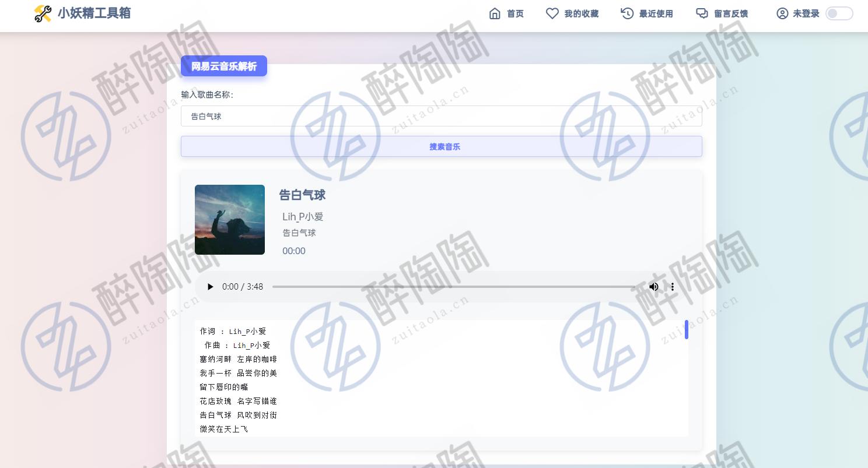The height and width of the screenshot is (468, 868).
Task: Play the 告白气球 audio track
Action: click(x=211, y=287)
